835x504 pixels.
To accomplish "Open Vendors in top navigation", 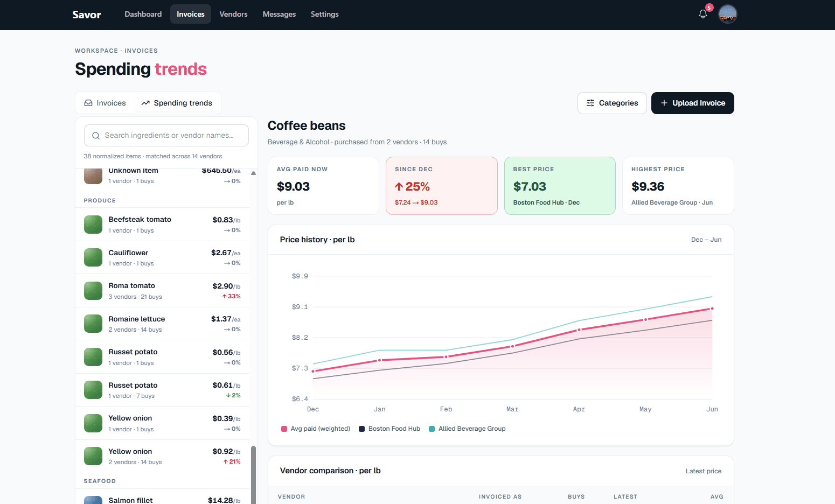I will [x=233, y=14].
